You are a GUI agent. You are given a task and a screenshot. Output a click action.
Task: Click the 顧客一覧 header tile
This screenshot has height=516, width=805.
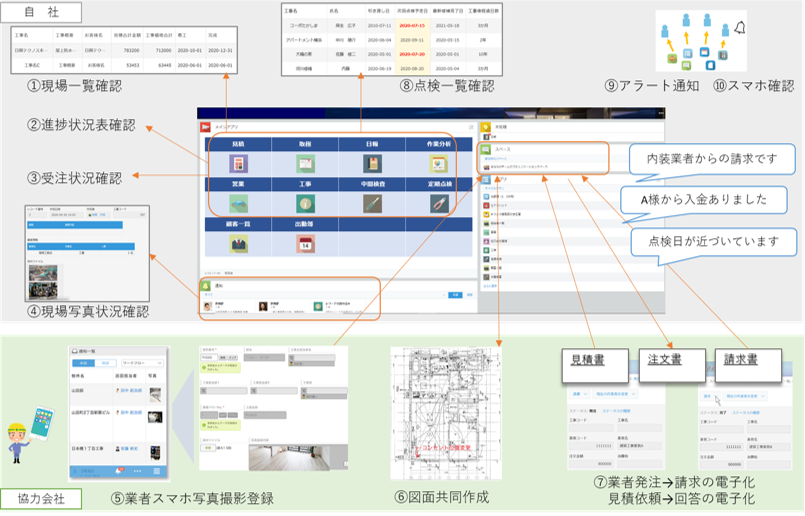tap(238, 224)
